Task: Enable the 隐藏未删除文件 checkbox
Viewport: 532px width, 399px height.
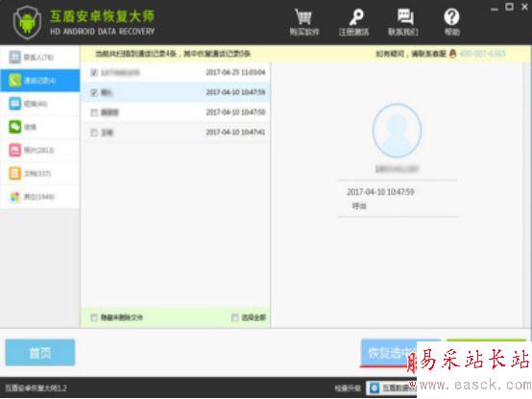Action: click(x=94, y=317)
